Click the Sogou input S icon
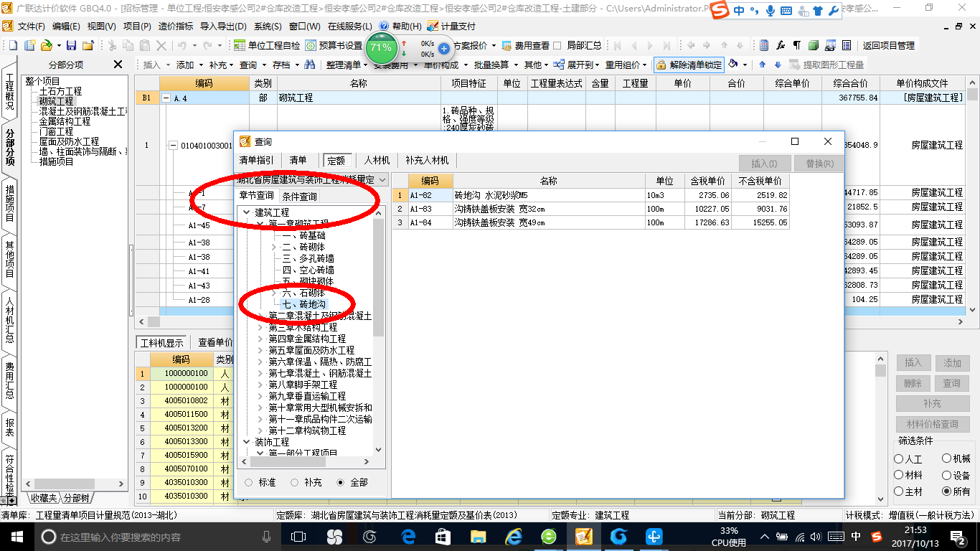Screen dimensions: 980x551 point(720,10)
